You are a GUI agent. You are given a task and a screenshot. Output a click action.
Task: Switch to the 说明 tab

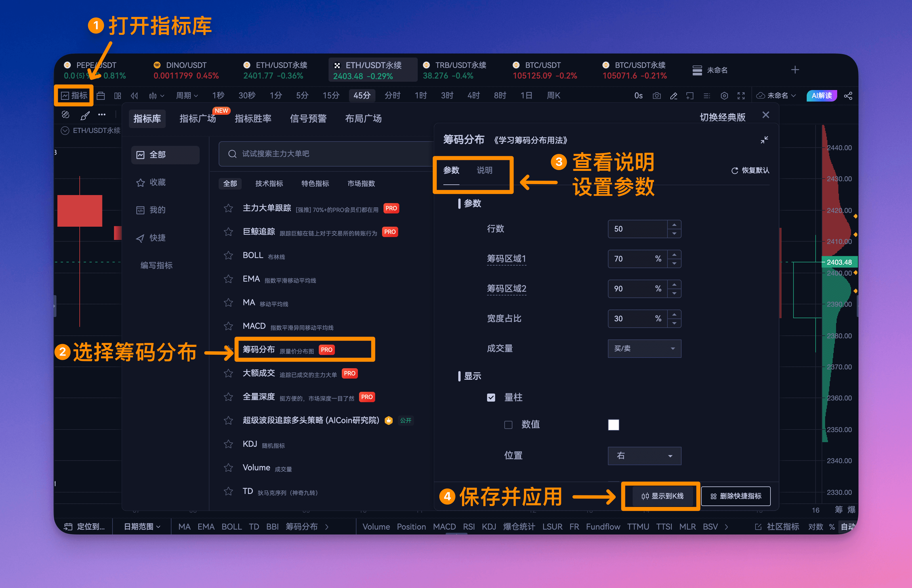(x=484, y=170)
